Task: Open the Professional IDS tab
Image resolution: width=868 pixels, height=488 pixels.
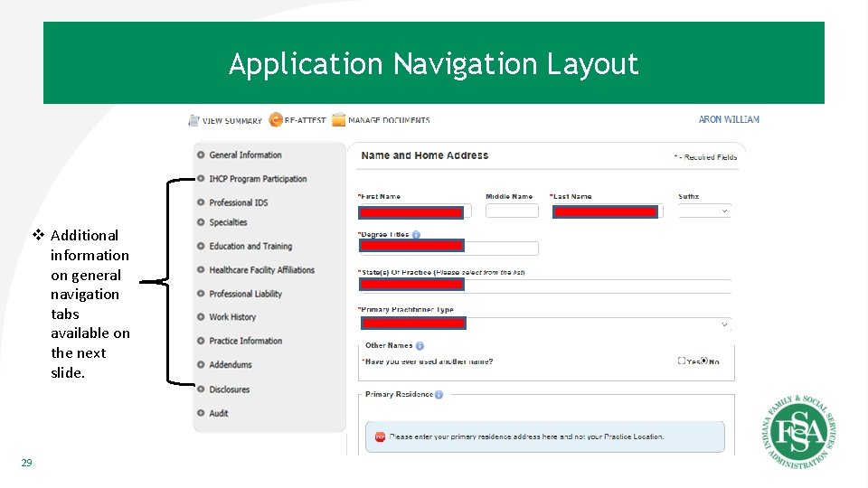Action: [239, 202]
